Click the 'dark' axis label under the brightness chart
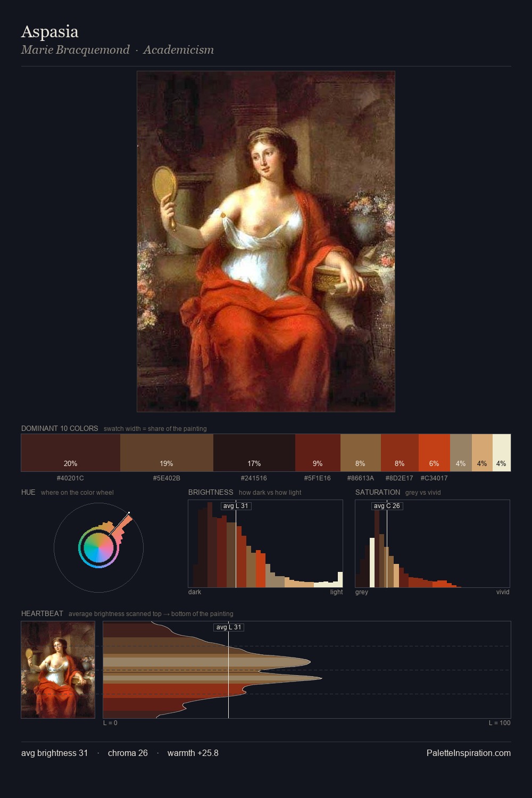 (195, 592)
